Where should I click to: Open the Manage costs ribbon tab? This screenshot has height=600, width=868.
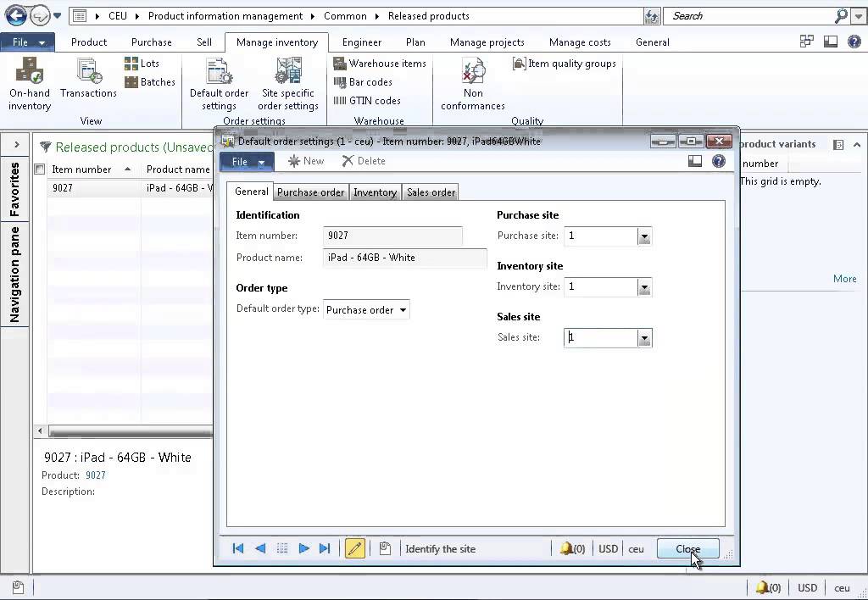tap(580, 42)
